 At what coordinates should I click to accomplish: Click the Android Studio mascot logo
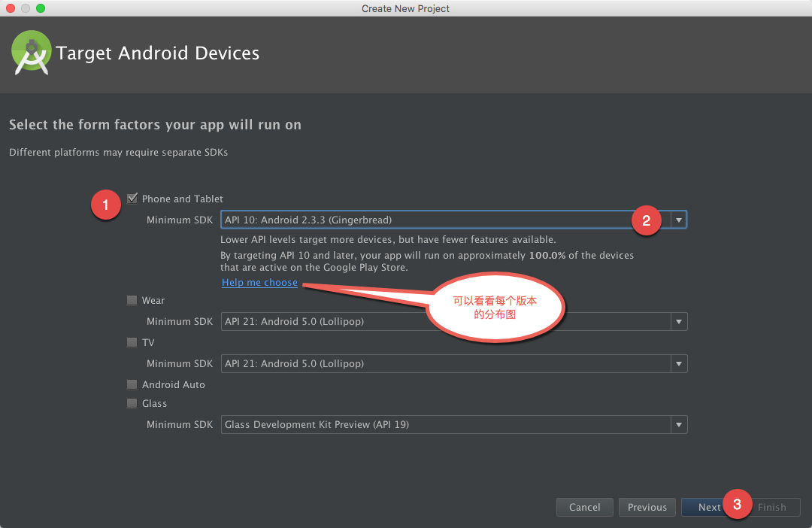click(31, 53)
